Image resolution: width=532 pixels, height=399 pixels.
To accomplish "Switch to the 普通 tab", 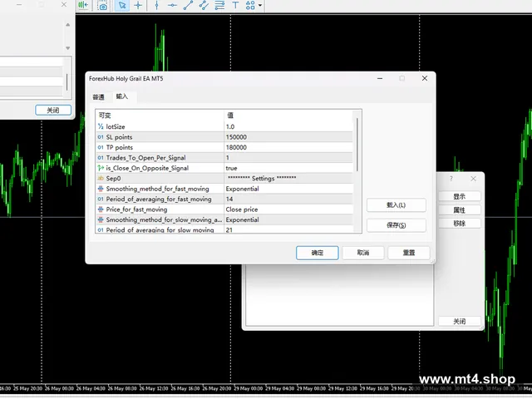I will coord(98,97).
